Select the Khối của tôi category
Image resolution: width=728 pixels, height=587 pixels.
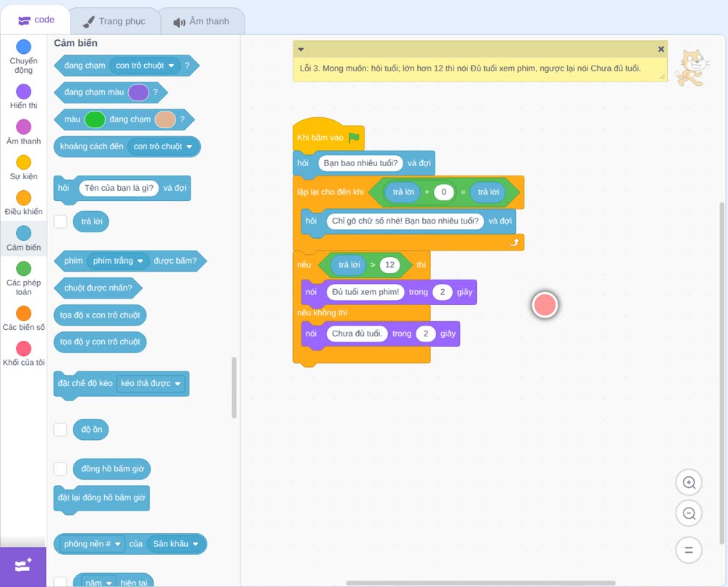tap(24, 354)
